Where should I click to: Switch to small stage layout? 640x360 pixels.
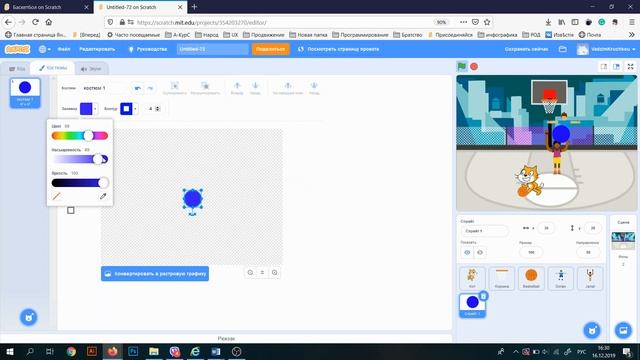pyautogui.click(x=604, y=66)
